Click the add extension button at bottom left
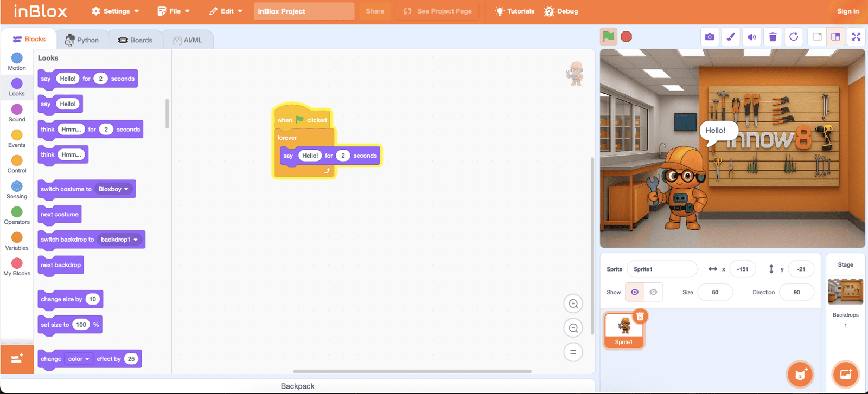 coord(17,359)
